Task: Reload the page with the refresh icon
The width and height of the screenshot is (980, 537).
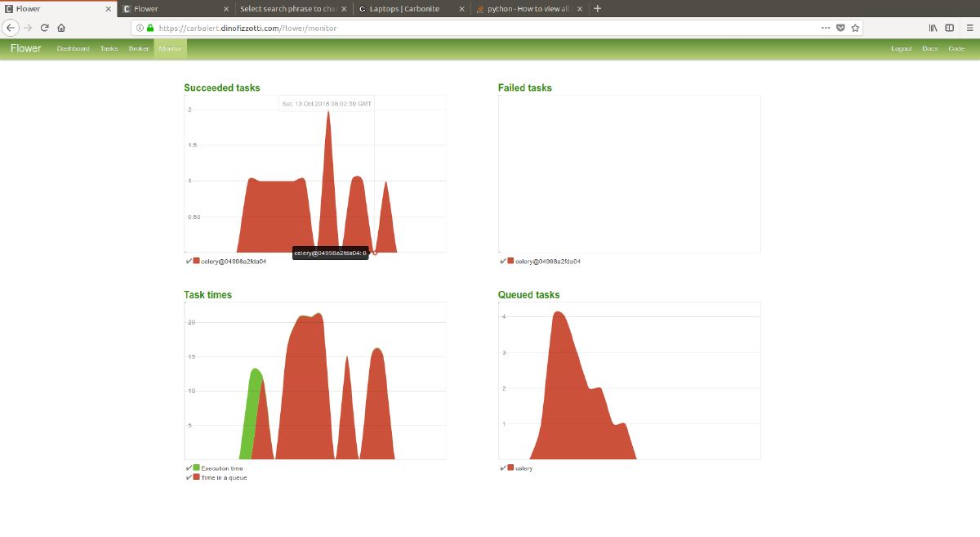Action: tap(45, 27)
